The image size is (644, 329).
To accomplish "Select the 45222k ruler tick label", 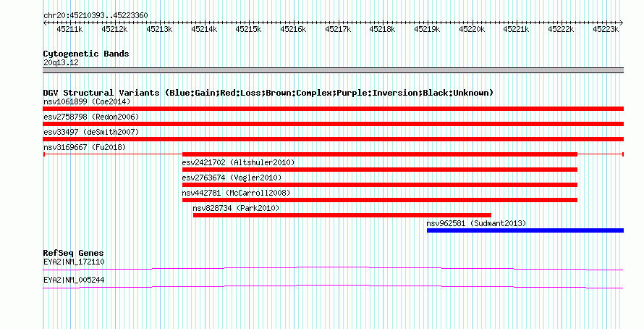I will tap(561, 29).
